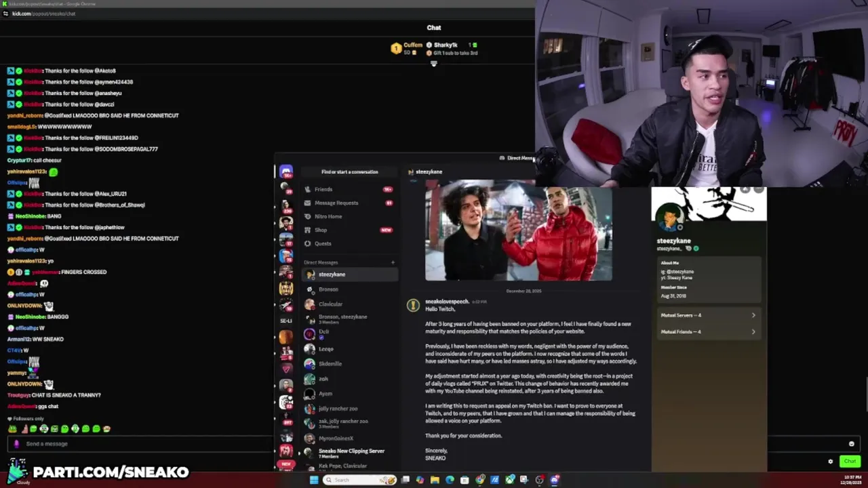Open Kick chat settings gear icon
Screen dimensions: 868x488
(x=831, y=462)
